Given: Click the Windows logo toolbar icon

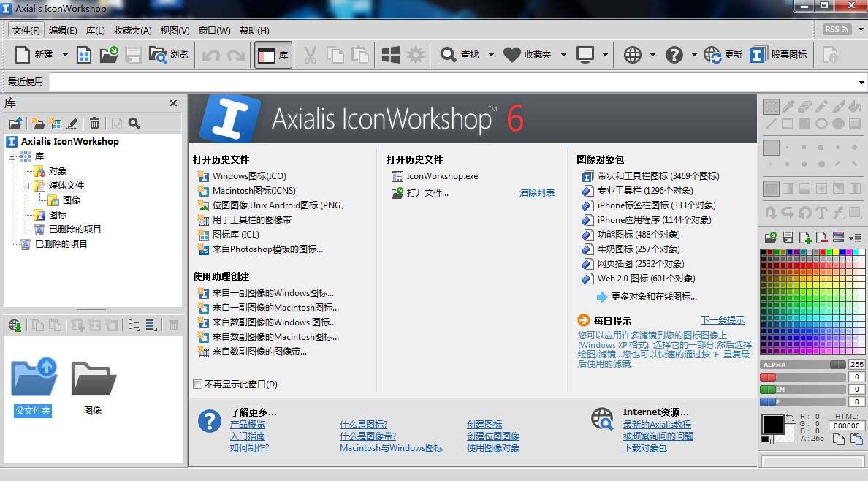Looking at the screenshot, I should tap(391, 55).
